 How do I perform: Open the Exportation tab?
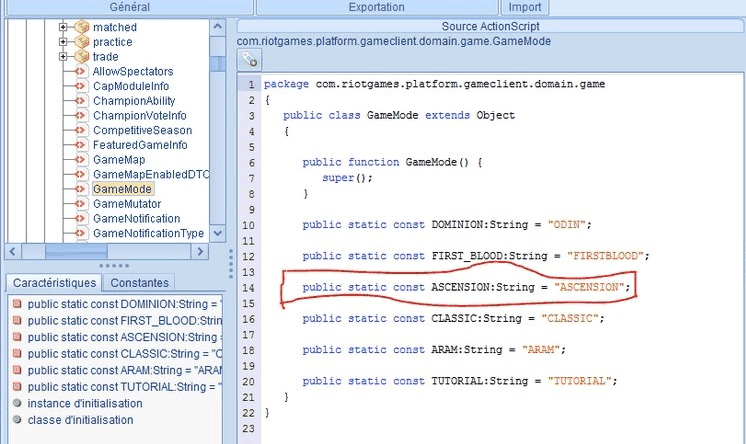coord(376,7)
